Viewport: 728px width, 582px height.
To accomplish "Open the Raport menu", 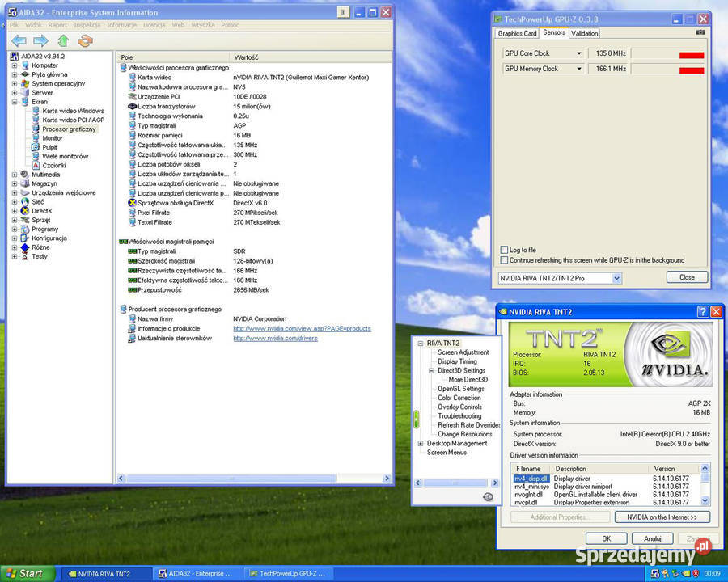I will point(57,25).
